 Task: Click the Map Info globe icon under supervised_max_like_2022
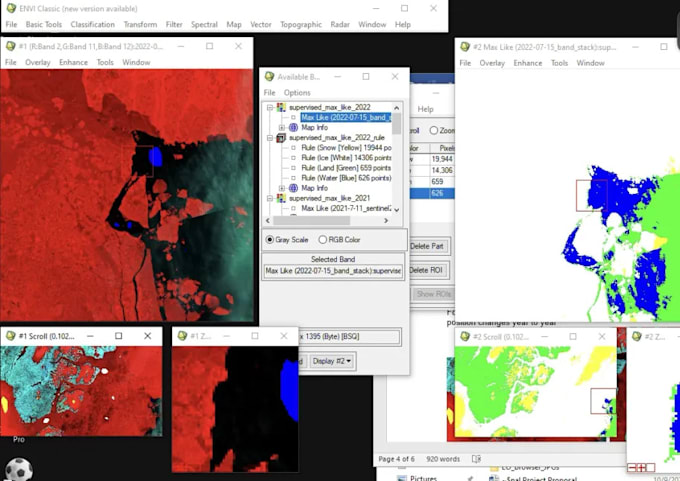pyautogui.click(x=293, y=127)
